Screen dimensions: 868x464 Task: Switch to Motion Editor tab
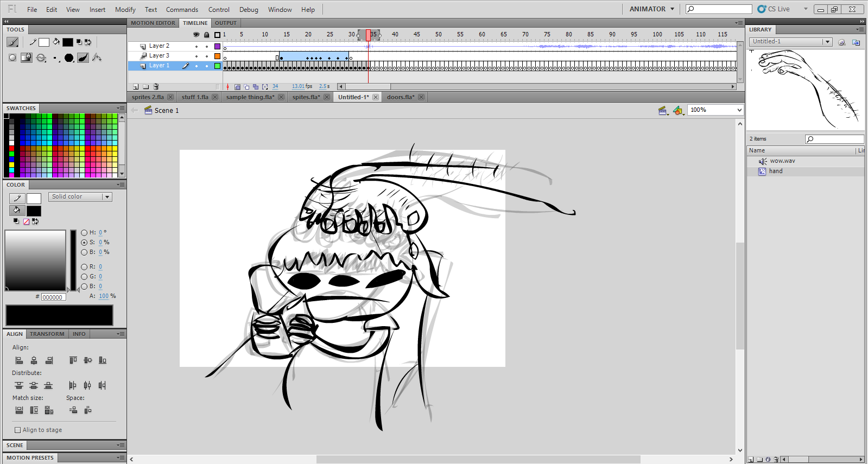pyautogui.click(x=153, y=23)
